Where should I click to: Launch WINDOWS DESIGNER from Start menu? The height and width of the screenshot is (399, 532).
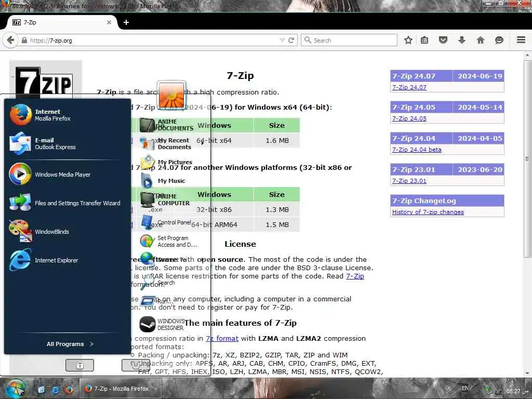click(x=162, y=324)
